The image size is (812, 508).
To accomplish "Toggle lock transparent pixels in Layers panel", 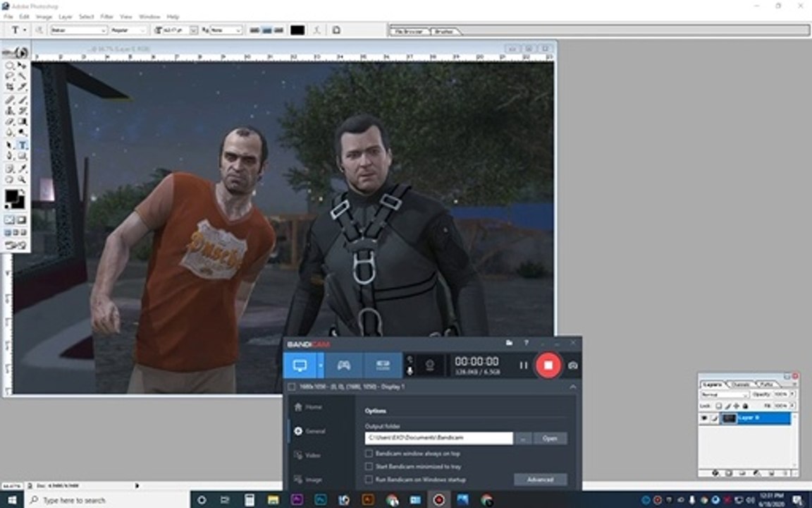I will pos(719,406).
